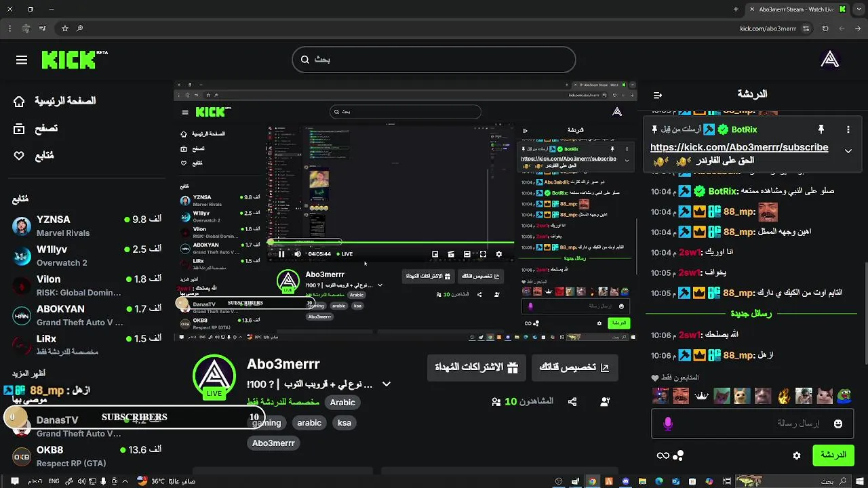Open ABOKYAN channel in sidebar
This screenshot has width=868, height=488.
pos(87,316)
